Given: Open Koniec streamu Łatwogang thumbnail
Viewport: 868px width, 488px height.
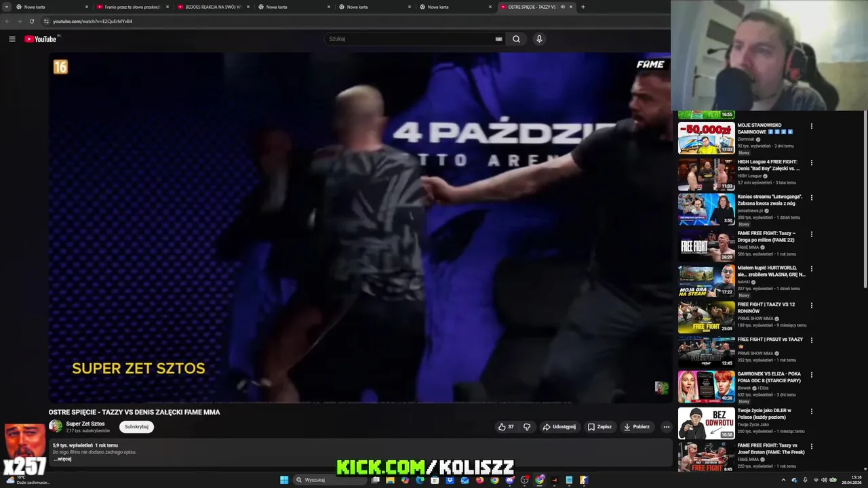Looking at the screenshot, I should [x=706, y=209].
